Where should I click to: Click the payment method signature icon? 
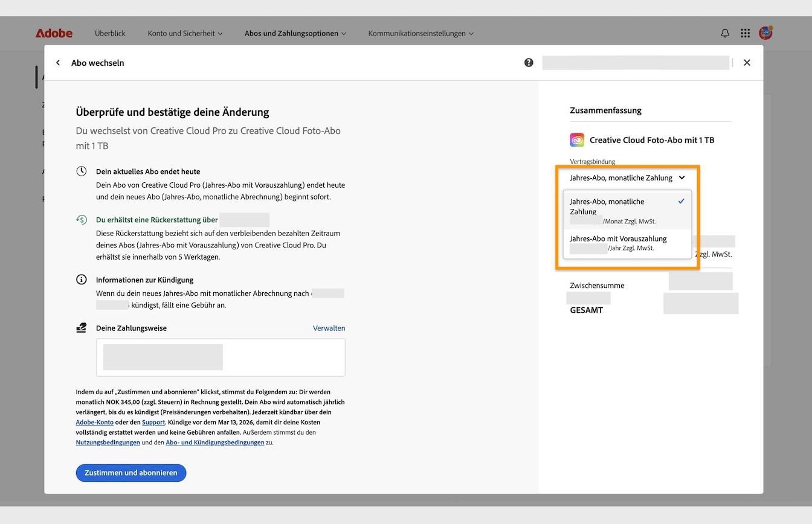pyautogui.click(x=81, y=327)
